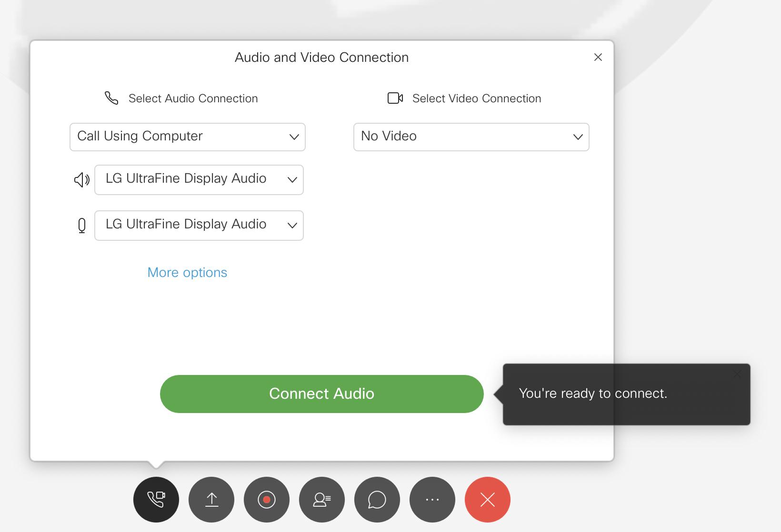Open the Chat icon
This screenshot has height=532, width=781.
[377, 500]
